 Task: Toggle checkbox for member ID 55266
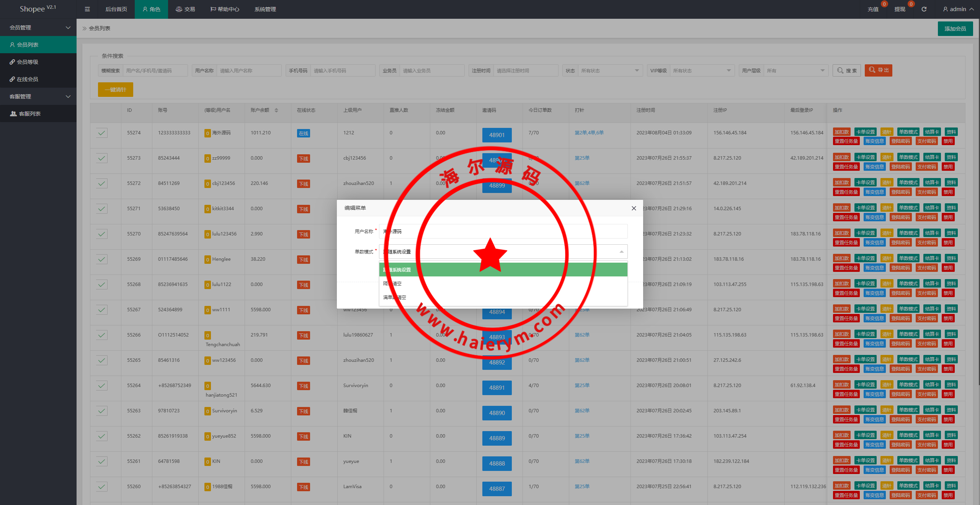click(101, 335)
